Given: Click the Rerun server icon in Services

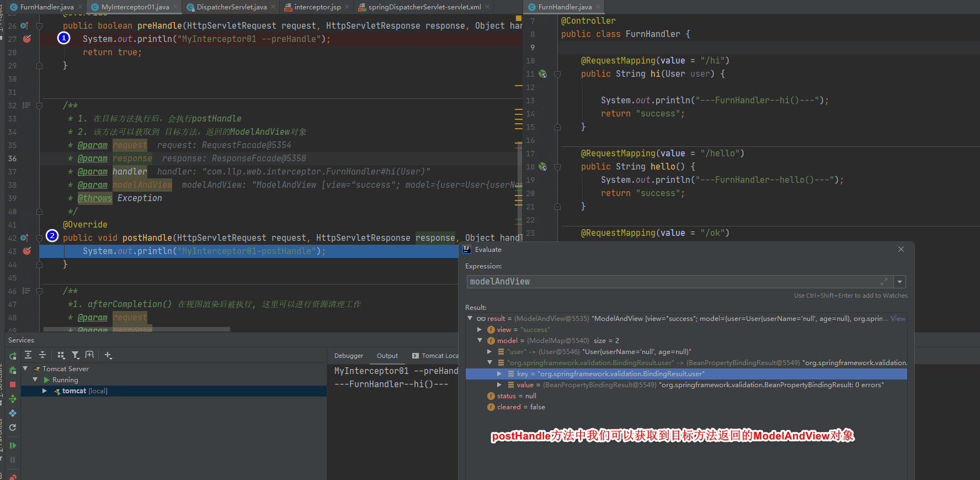Looking at the screenshot, I should [x=13, y=356].
